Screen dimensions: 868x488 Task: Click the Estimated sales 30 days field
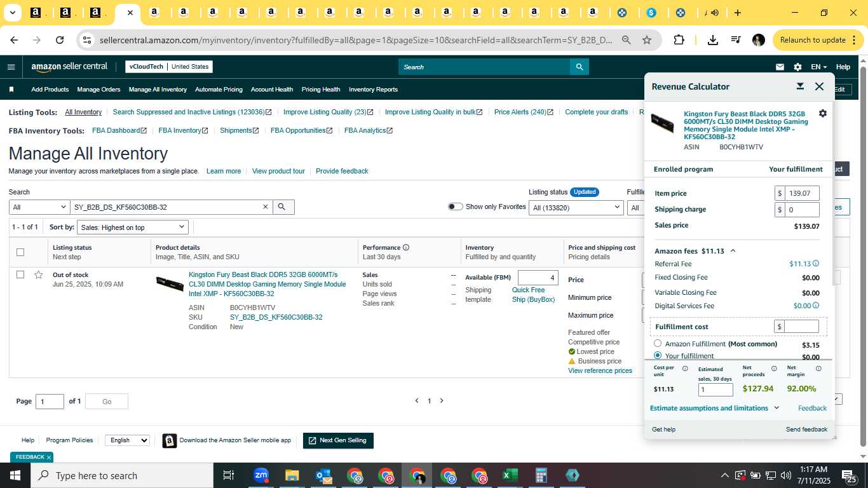tap(715, 390)
